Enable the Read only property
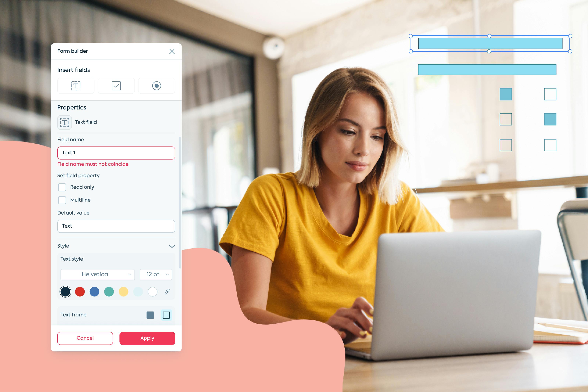The width and height of the screenshot is (588, 392). (62, 187)
